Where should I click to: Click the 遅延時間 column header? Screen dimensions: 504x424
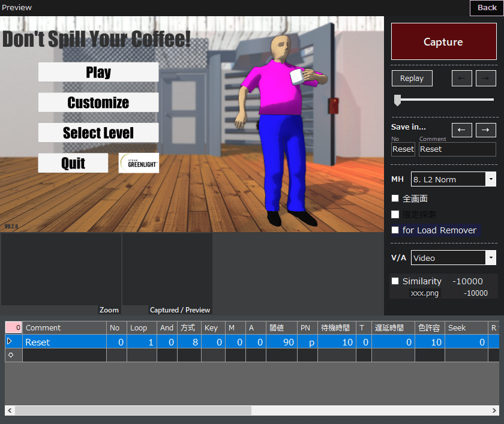(393, 327)
